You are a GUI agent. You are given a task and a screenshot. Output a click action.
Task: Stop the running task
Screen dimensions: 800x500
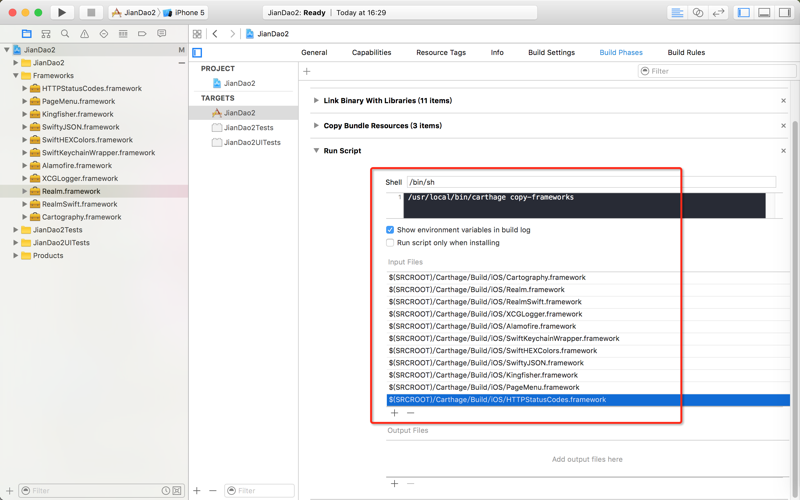tap(91, 12)
